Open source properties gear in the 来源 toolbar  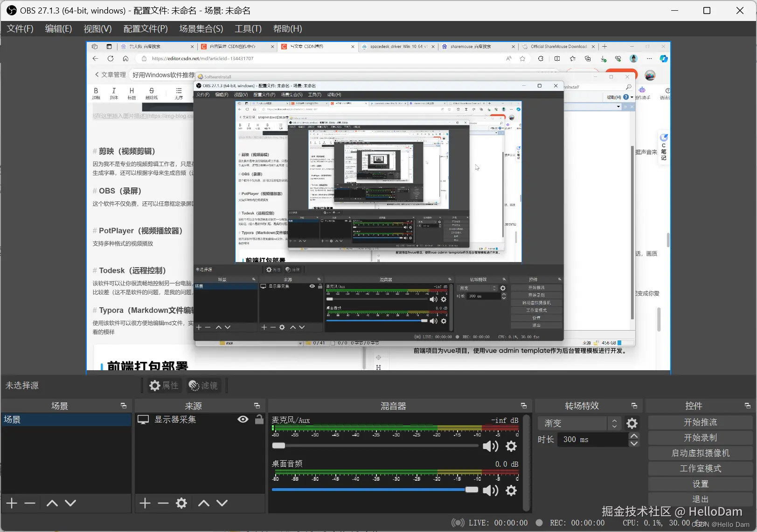pos(181,503)
